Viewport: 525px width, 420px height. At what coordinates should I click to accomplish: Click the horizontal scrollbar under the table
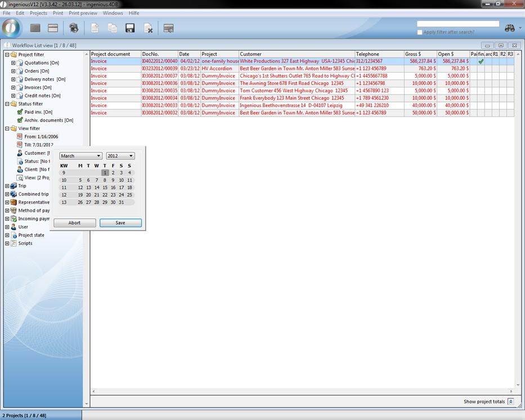coord(302,391)
